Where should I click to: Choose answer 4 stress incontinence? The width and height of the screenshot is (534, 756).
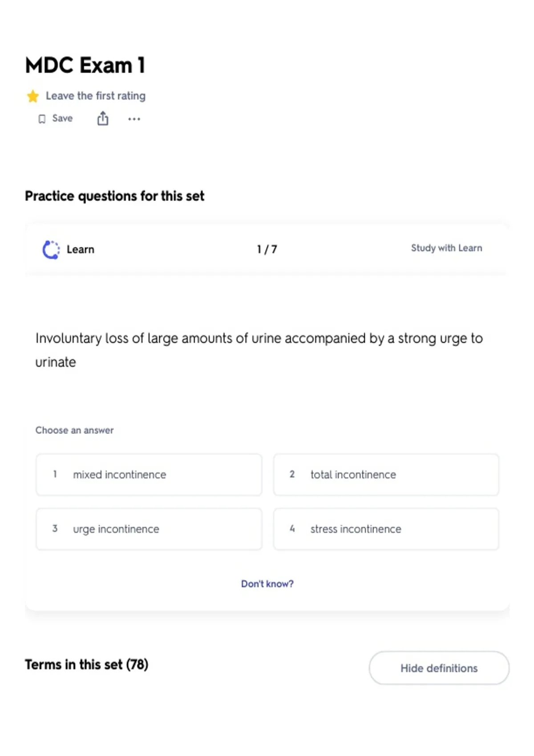[386, 529]
